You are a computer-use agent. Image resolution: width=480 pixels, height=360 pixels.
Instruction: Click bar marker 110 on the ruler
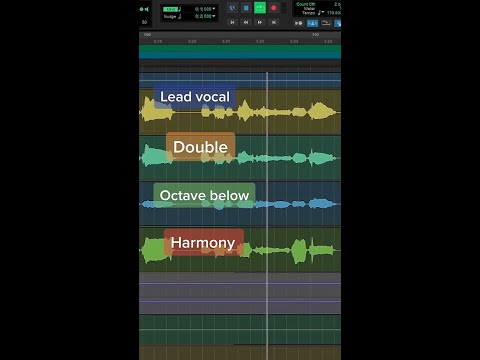(315, 34)
